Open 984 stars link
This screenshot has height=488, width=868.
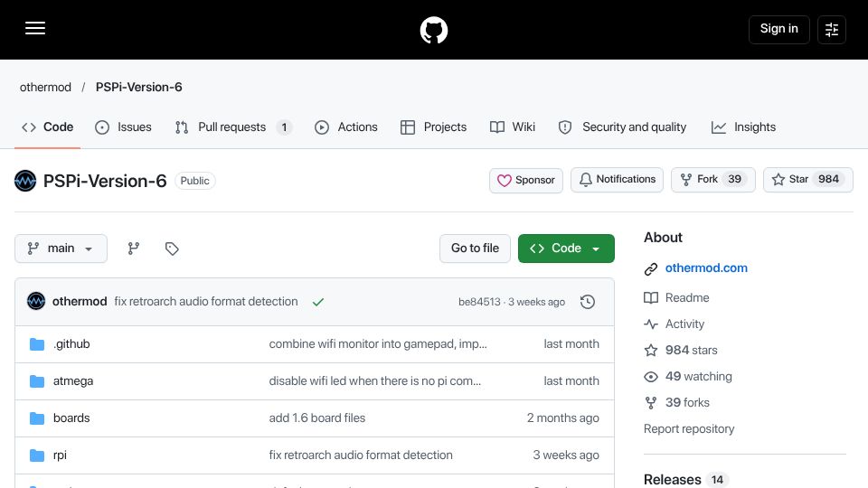692,351
